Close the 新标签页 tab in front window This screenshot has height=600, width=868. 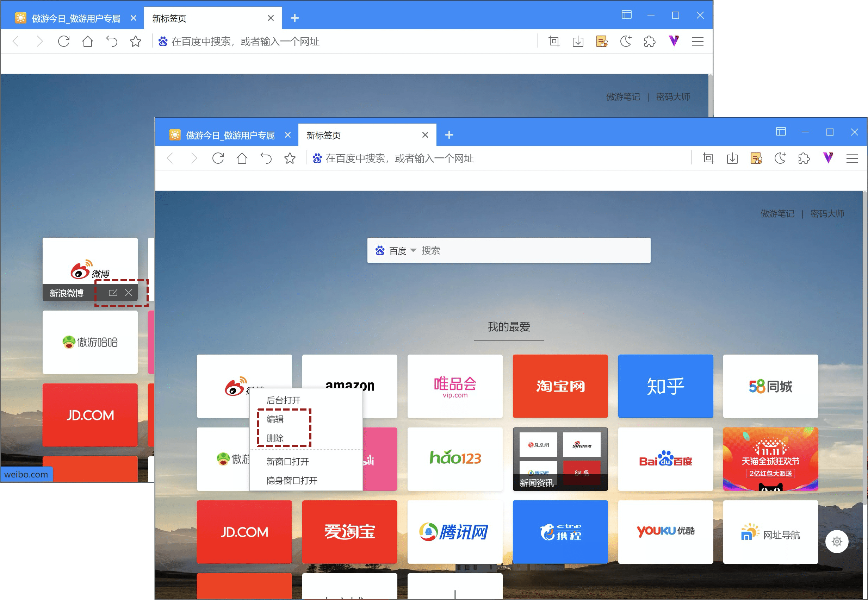click(425, 135)
